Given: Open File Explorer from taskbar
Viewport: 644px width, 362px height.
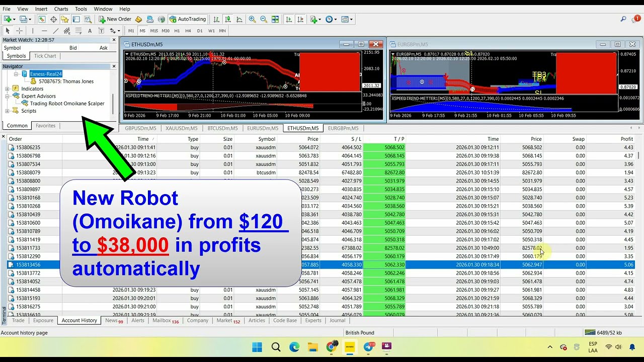Looking at the screenshot, I should (x=312, y=347).
